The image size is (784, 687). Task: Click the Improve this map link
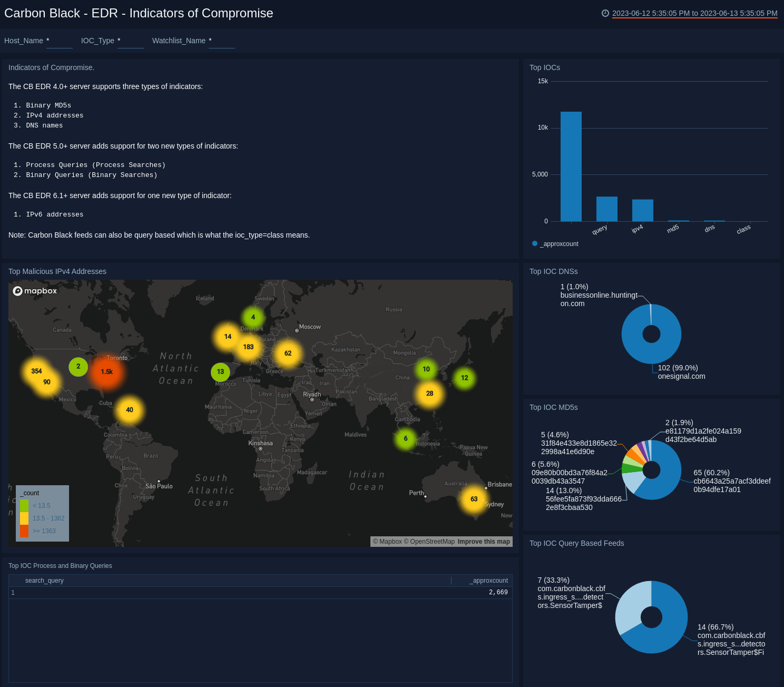click(x=483, y=542)
